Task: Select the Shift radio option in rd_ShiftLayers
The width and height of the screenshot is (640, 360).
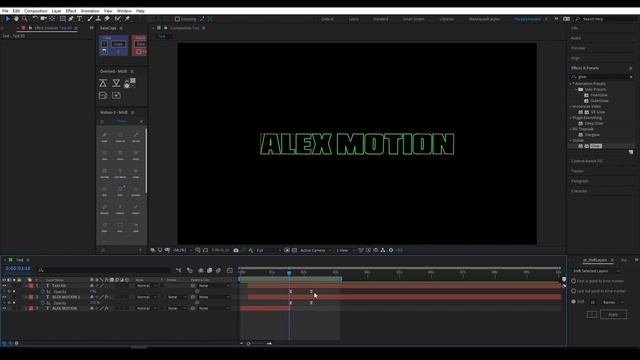Action: pos(573,302)
